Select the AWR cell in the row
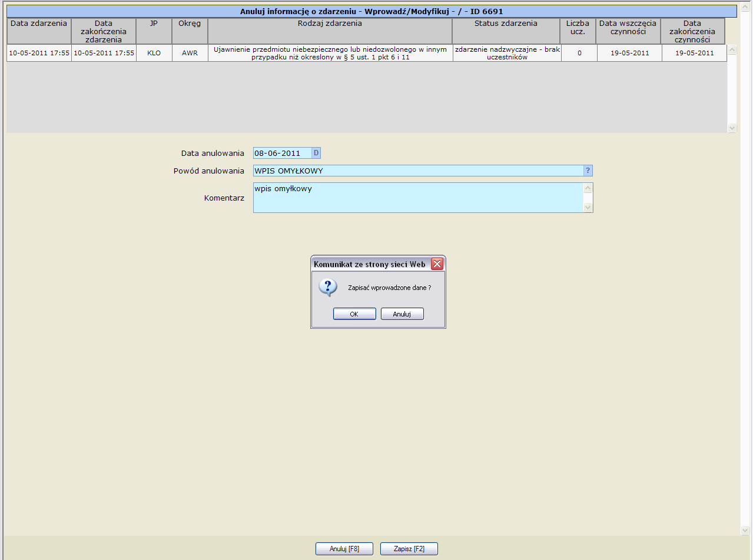 click(x=190, y=53)
